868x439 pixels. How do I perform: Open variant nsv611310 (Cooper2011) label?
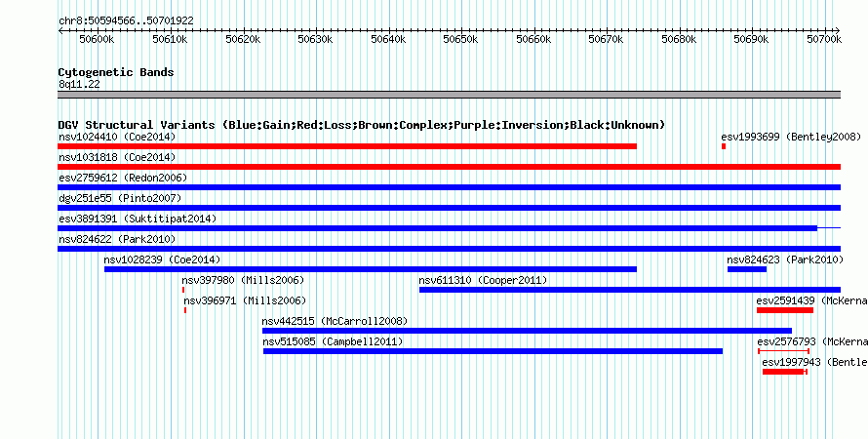click(x=483, y=280)
